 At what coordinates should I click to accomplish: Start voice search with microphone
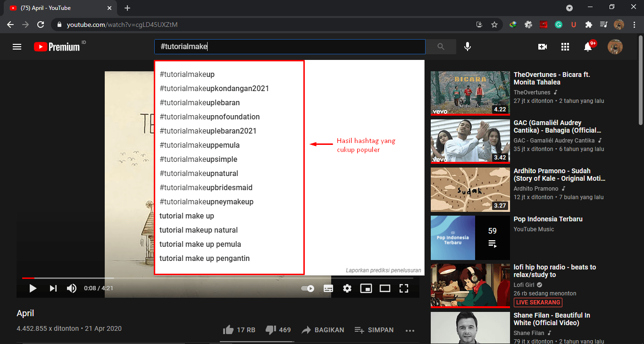[468, 47]
